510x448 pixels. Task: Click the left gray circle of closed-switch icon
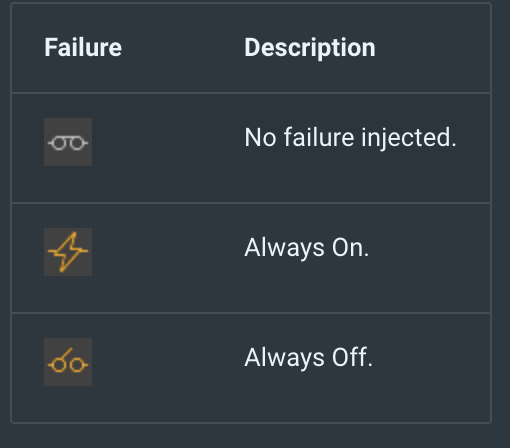pyautogui.click(x=59, y=143)
